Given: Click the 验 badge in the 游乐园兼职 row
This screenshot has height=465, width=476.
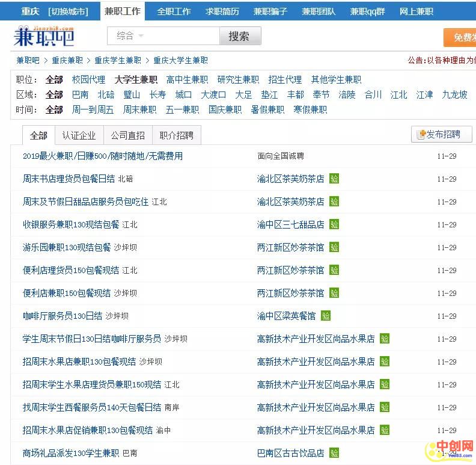Looking at the screenshot, I should tap(334, 247).
